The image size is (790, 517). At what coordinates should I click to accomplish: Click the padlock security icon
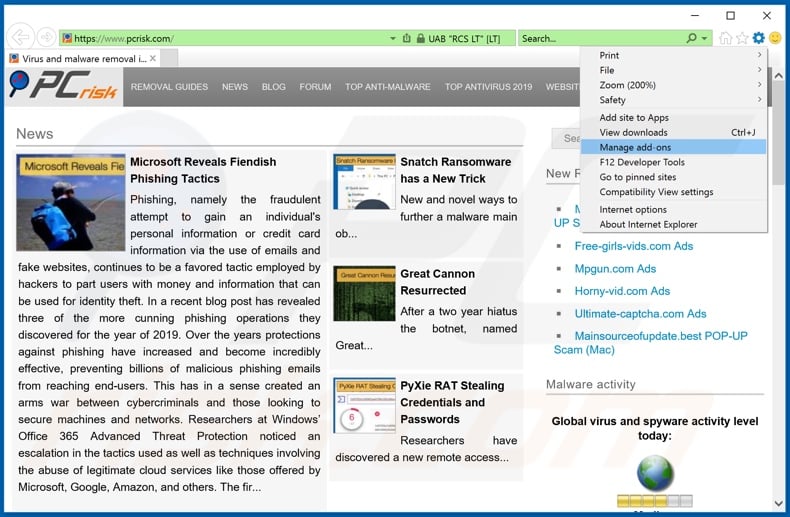[420, 38]
